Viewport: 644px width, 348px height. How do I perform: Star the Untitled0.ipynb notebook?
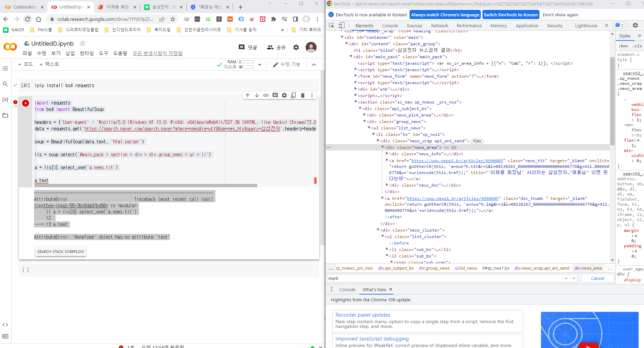[x=82, y=43]
